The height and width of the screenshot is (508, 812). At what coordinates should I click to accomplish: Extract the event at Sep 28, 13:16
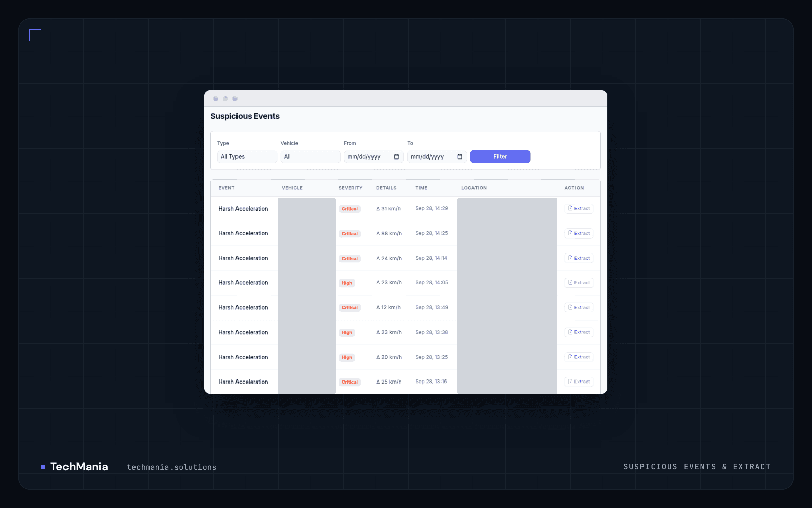tap(579, 382)
